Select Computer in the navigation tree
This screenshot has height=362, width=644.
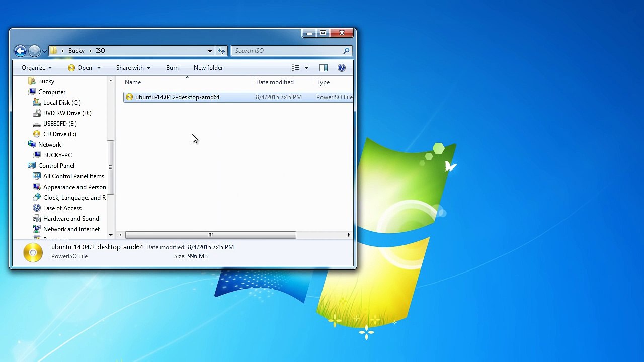click(x=52, y=92)
